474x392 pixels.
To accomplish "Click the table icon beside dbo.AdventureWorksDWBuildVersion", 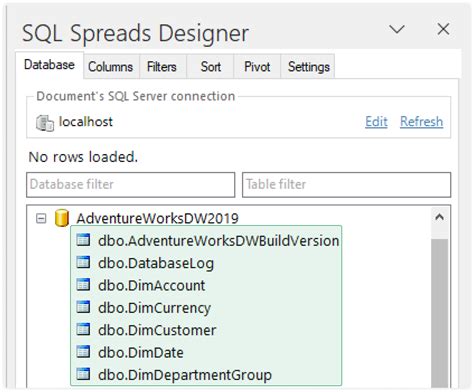I will pyautogui.click(x=83, y=240).
